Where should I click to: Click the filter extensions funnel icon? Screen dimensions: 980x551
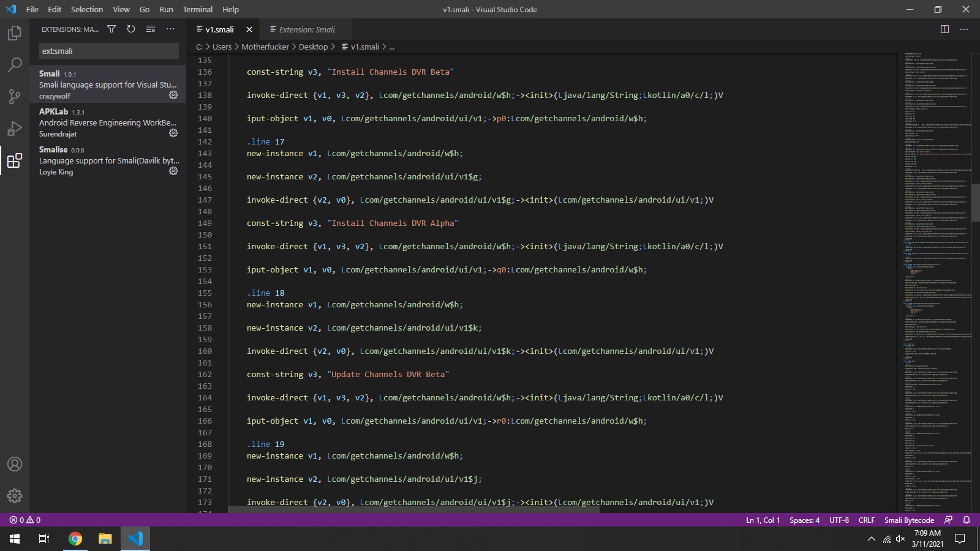(111, 29)
